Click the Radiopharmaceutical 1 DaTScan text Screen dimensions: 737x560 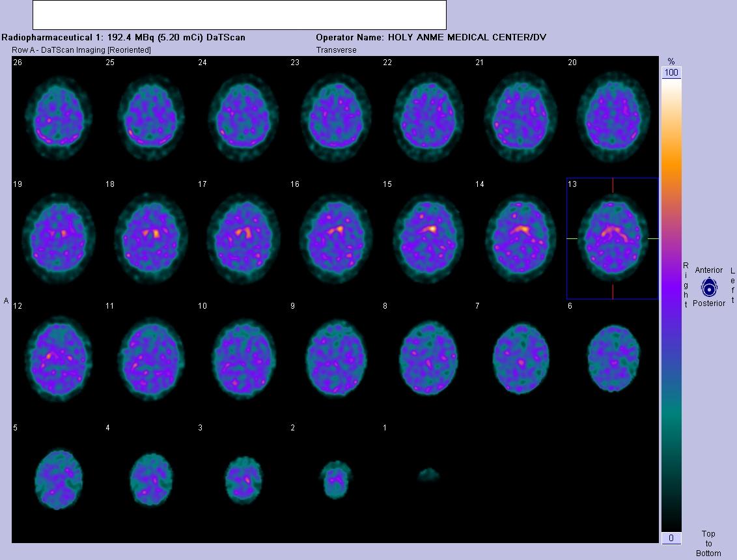click(x=124, y=37)
